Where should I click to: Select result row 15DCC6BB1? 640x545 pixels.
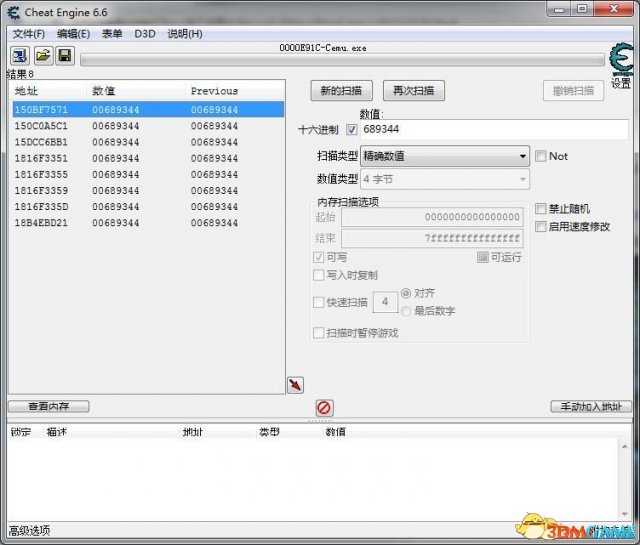click(148, 142)
